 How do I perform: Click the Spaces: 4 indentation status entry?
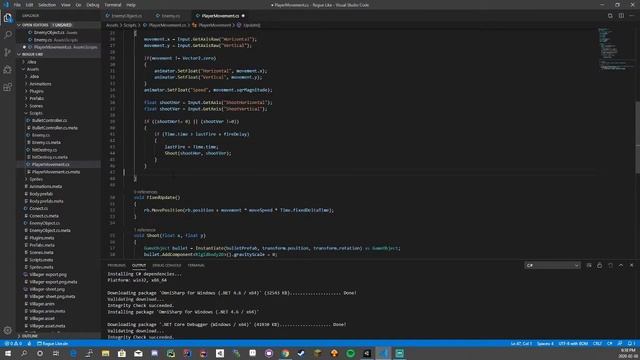click(545, 344)
